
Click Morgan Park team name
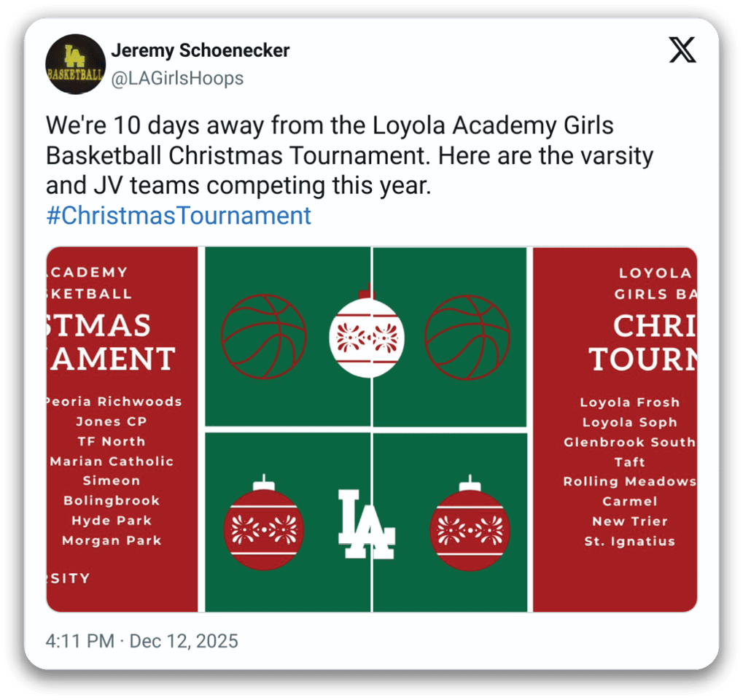pyautogui.click(x=112, y=541)
